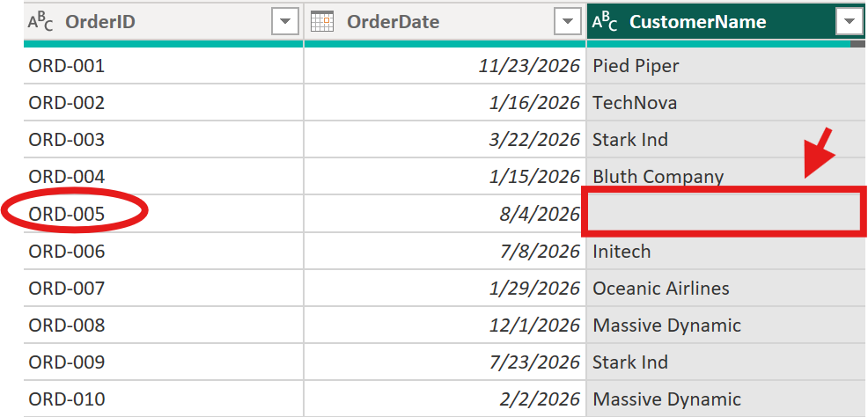Screen dimensions: 868x417
Task: Select the date 2/2/2026
Action: (445, 399)
